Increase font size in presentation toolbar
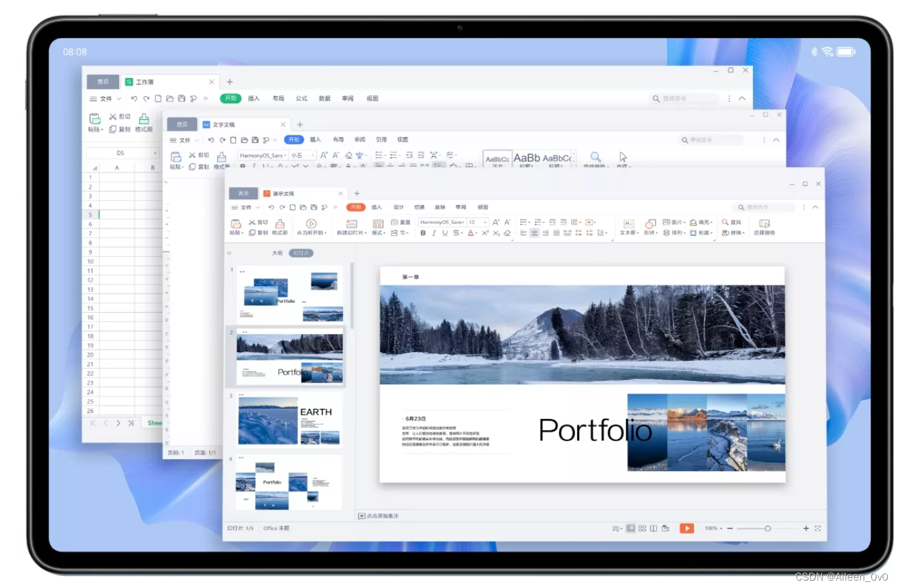The image size is (898, 588). [x=495, y=223]
